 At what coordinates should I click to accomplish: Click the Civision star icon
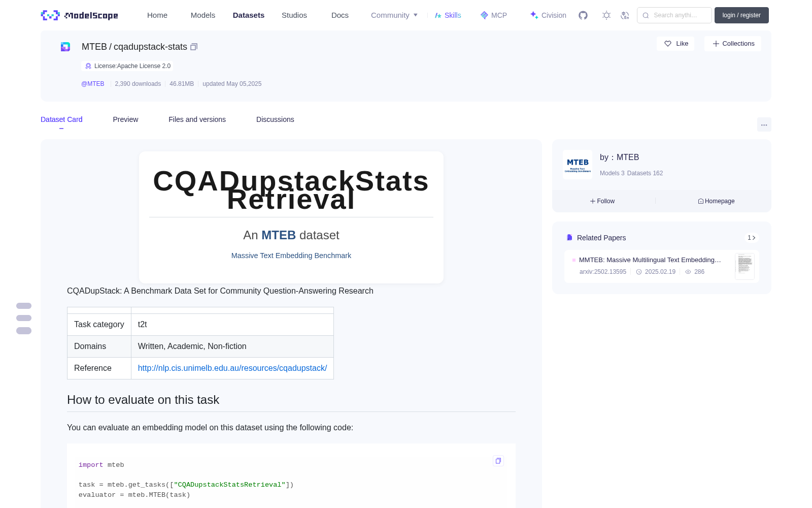click(x=534, y=15)
